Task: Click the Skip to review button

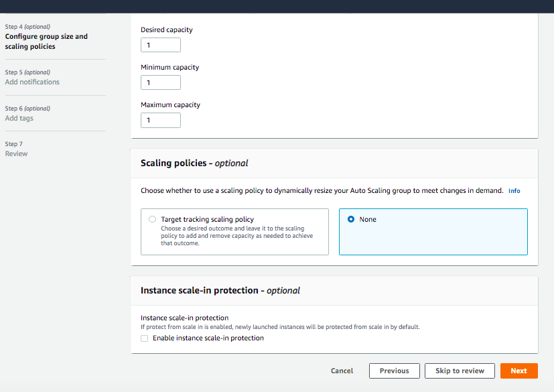Action: tap(460, 371)
